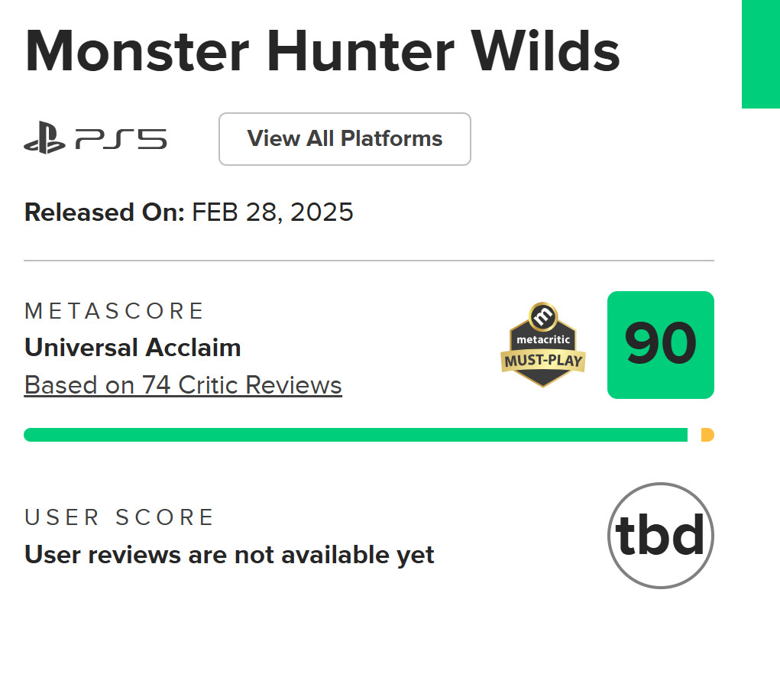
Task: Click the PS5 wordmark
Action: point(121,140)
